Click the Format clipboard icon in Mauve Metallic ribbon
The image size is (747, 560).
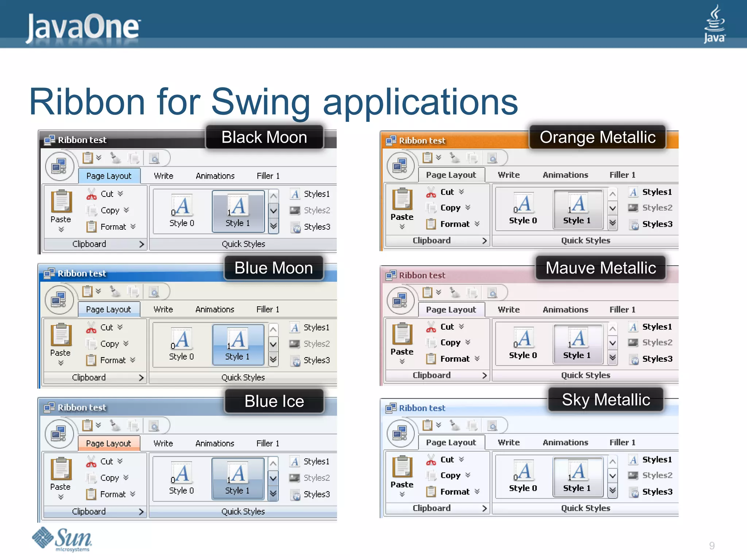pos(431,359)
